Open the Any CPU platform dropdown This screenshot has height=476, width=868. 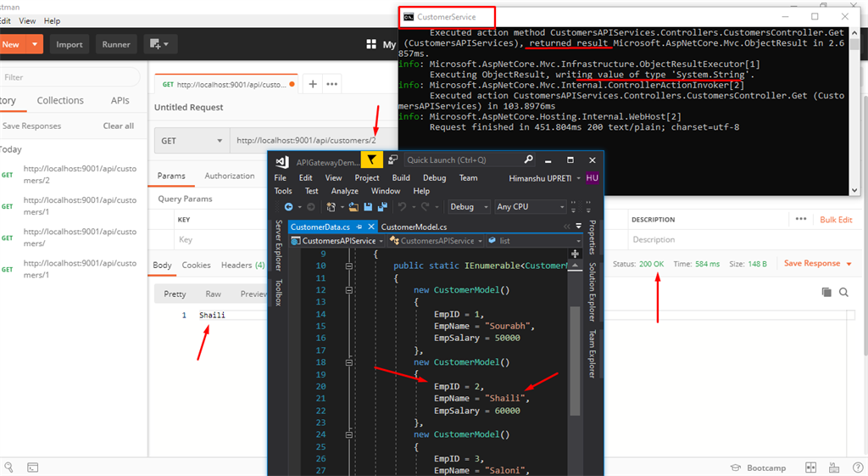(530, 207)
